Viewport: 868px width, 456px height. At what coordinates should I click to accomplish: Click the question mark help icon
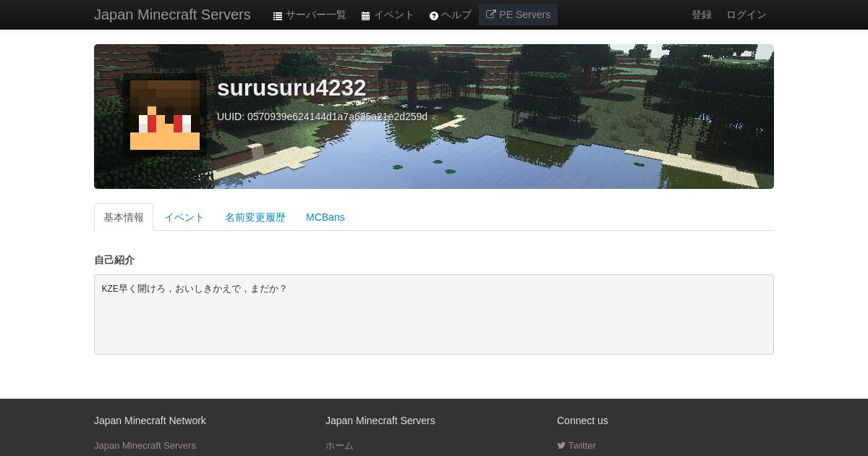coord(434,16)
